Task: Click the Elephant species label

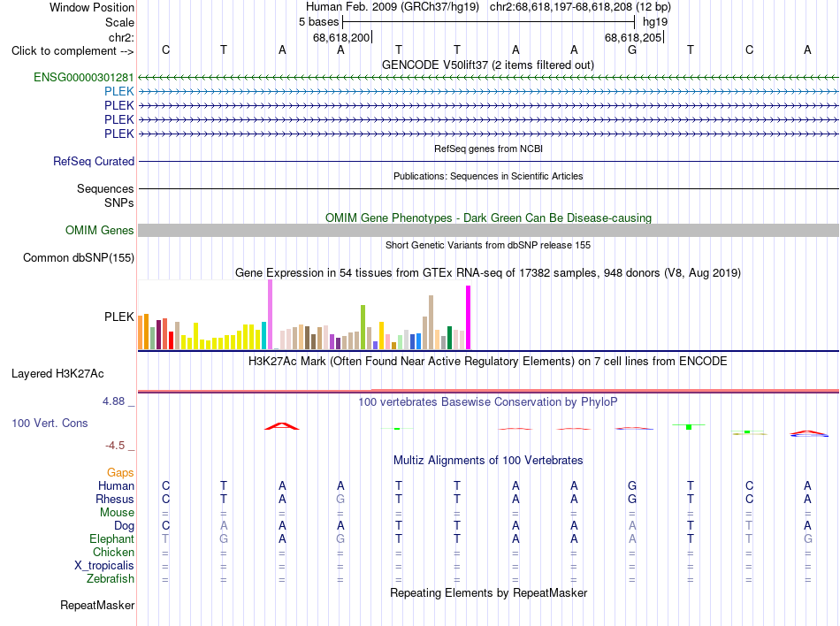Action: [112, 538]
